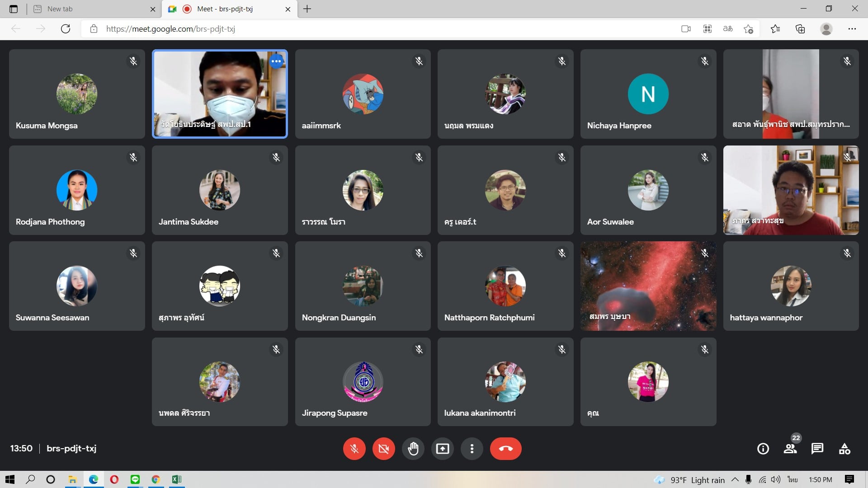Open Opera browser from the taskbar

tap(114, 479)
